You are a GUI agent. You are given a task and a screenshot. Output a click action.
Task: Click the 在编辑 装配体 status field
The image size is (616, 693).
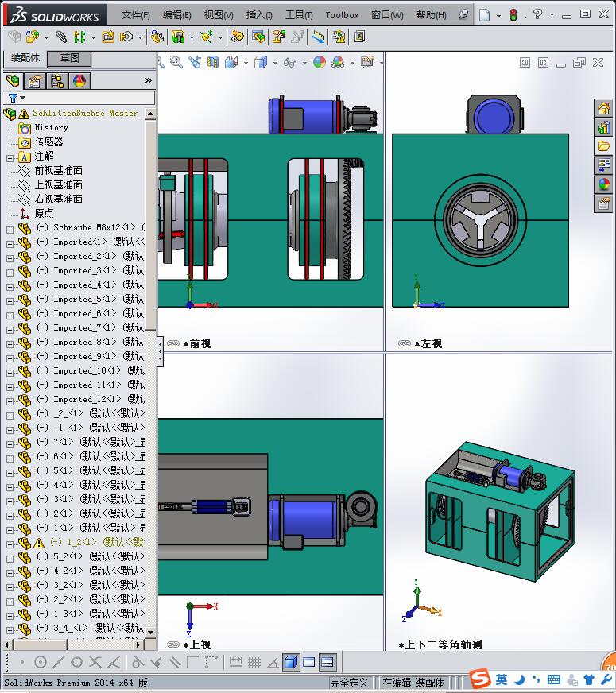tap(413, 683)
